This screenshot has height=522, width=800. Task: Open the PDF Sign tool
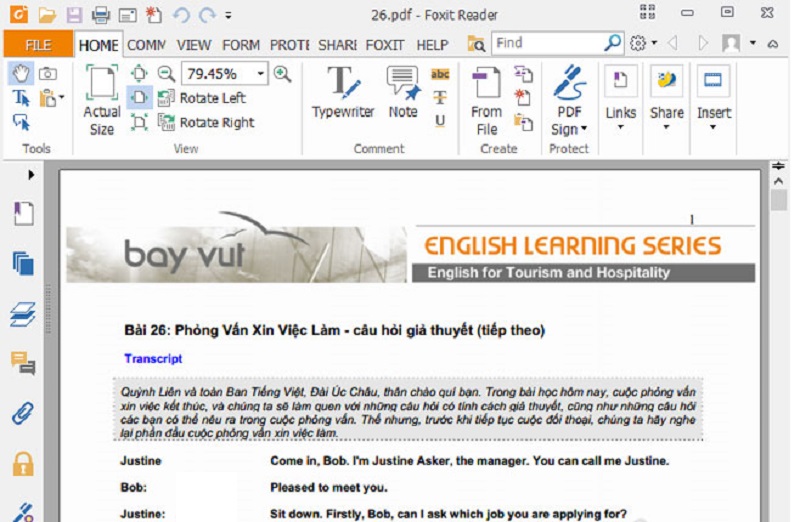coord(569,101)
